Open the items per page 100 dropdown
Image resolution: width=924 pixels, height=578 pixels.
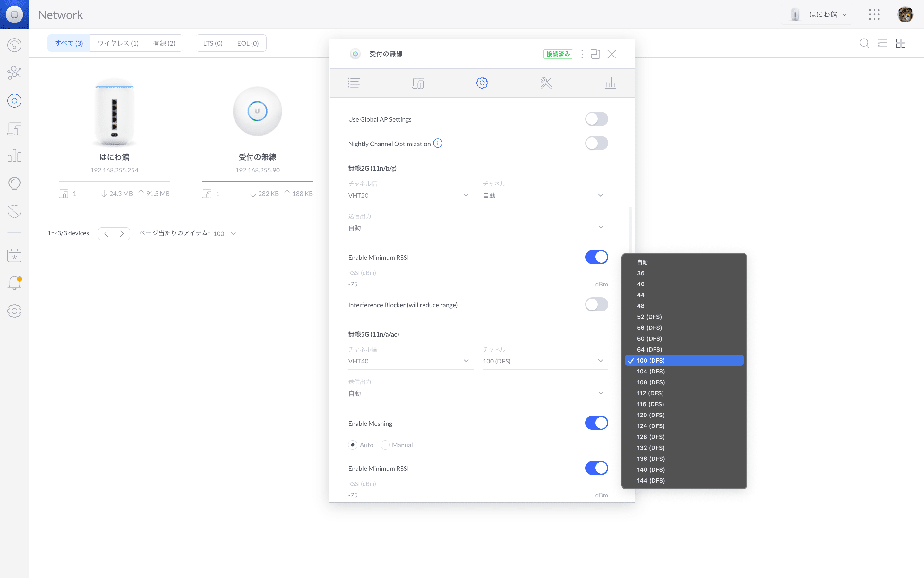click(x=226, y=233)
